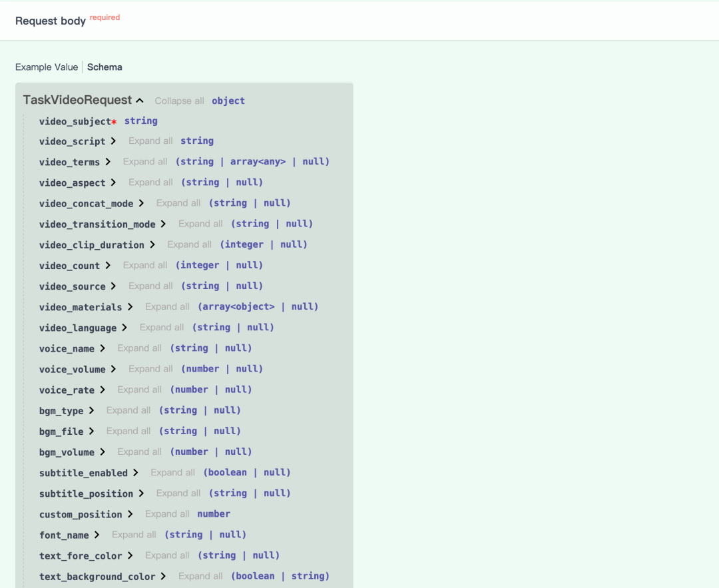The image size is (719, 588).
Task: Expand the subtitle_enabled chevron
Action: (135, 473)
